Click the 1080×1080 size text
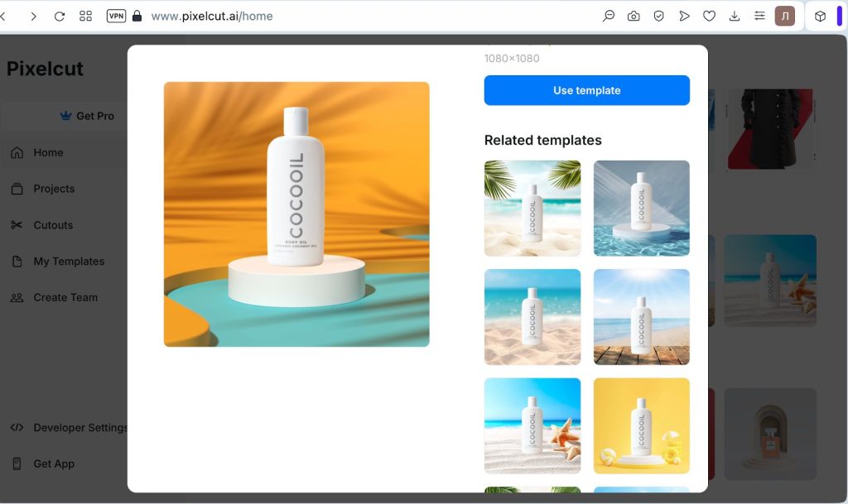The image size is (848, 504). click(512, 58)
